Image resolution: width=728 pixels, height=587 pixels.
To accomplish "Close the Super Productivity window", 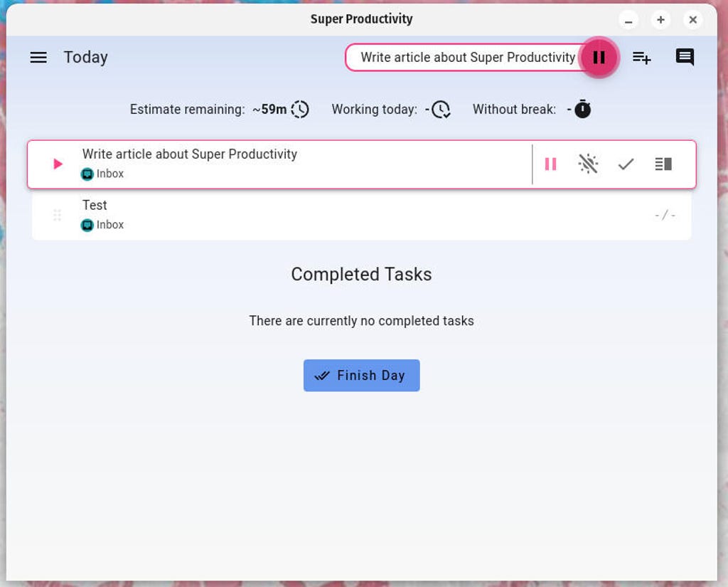I will 692,20.
